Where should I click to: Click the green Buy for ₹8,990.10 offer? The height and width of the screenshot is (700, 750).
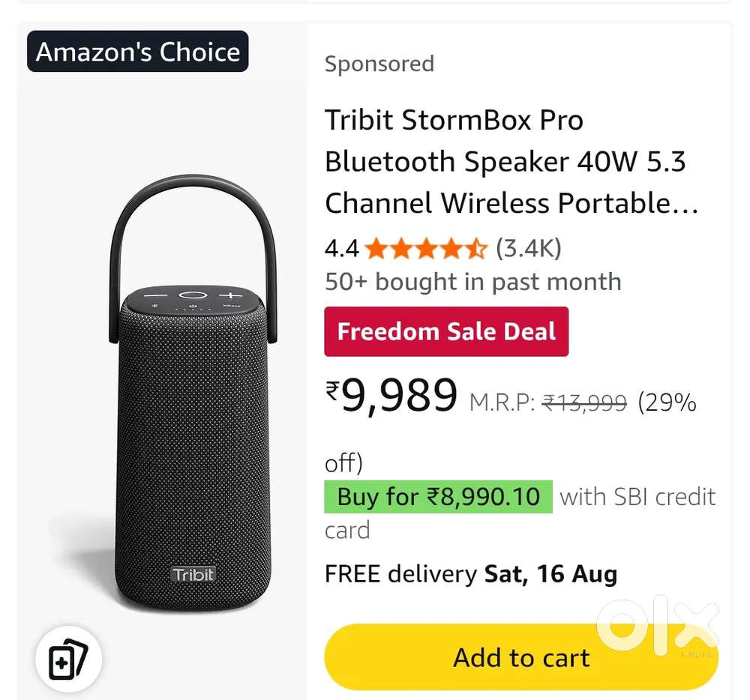[x=438, y=497]
